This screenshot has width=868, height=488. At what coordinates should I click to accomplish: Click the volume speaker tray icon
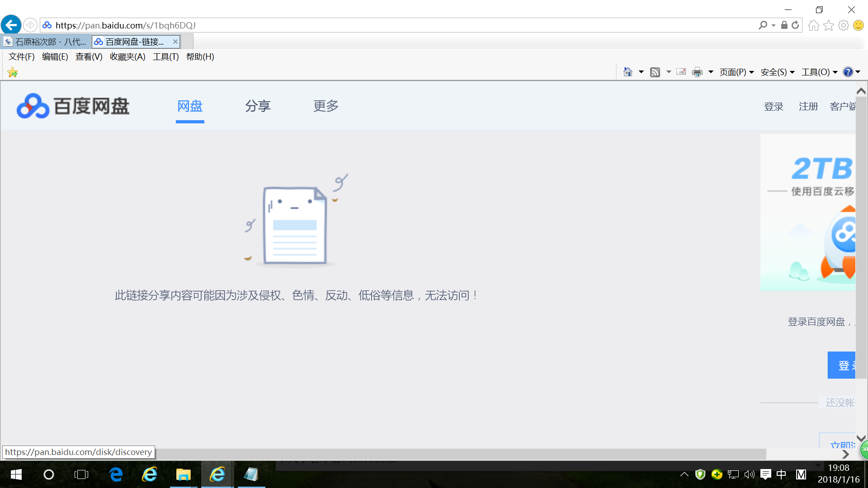[x=749, y=474]
